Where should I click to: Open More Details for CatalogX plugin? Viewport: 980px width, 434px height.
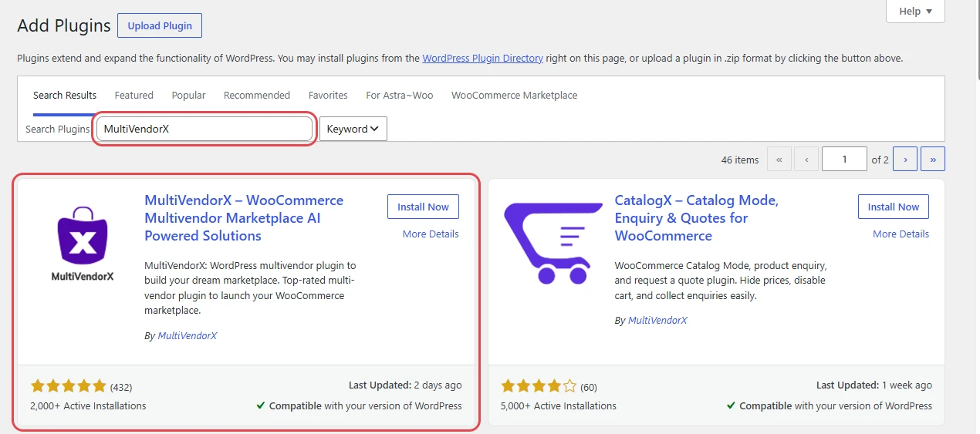901,234
